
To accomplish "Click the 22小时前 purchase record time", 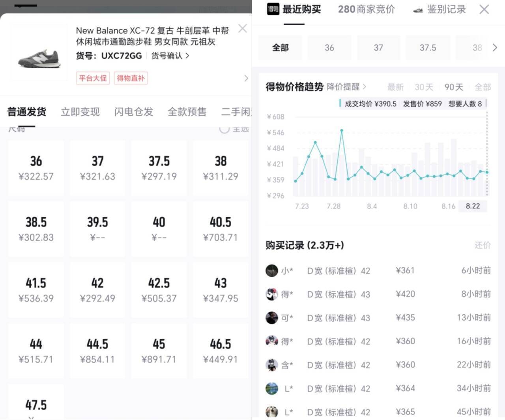I will tap(474, 365).
